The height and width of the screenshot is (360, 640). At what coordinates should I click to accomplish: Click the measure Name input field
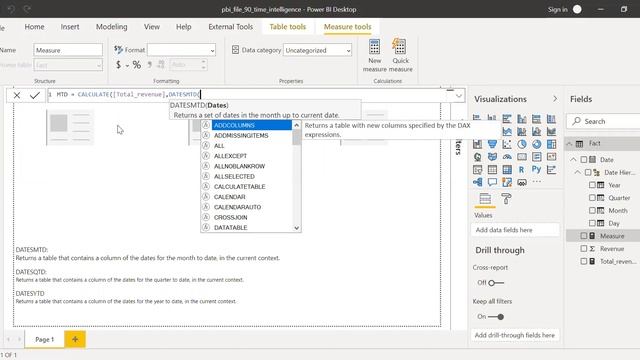[x=68, y=50]
